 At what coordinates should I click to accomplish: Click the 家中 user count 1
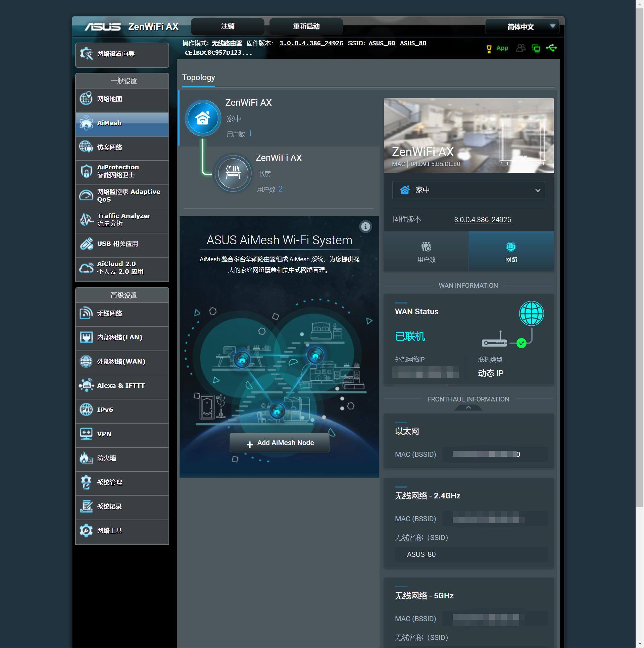[x=250, y=133]
